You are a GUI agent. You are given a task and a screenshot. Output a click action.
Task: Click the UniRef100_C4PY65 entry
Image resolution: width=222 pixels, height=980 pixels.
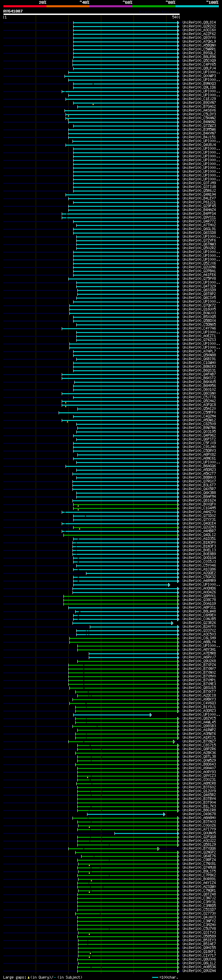199,64
